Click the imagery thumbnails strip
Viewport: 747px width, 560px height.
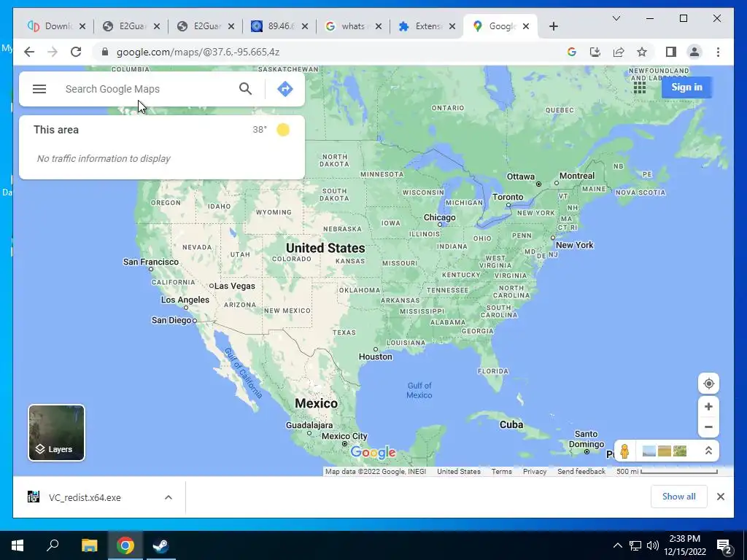click(x=664, y=451)
